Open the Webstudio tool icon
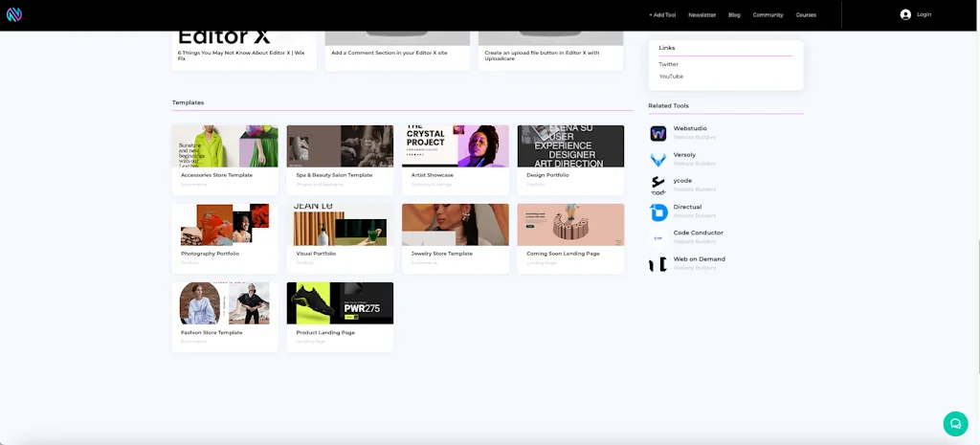 coord(658,133)
